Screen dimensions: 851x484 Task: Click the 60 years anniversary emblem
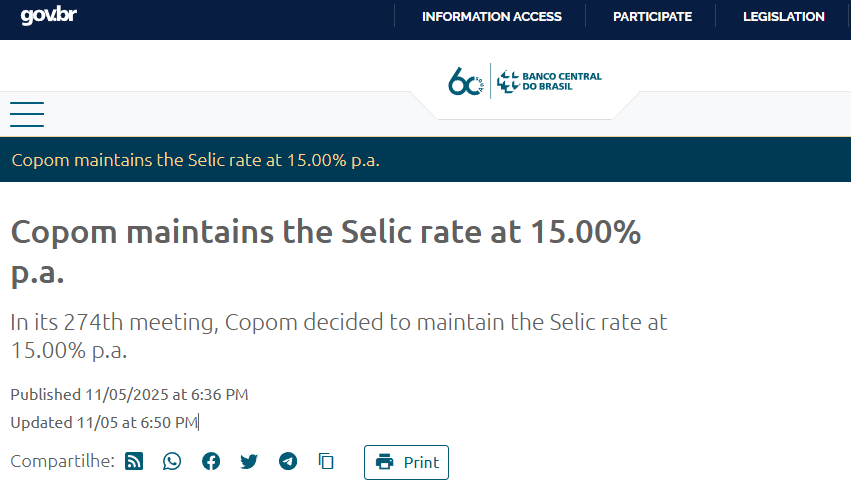point(466,82)
